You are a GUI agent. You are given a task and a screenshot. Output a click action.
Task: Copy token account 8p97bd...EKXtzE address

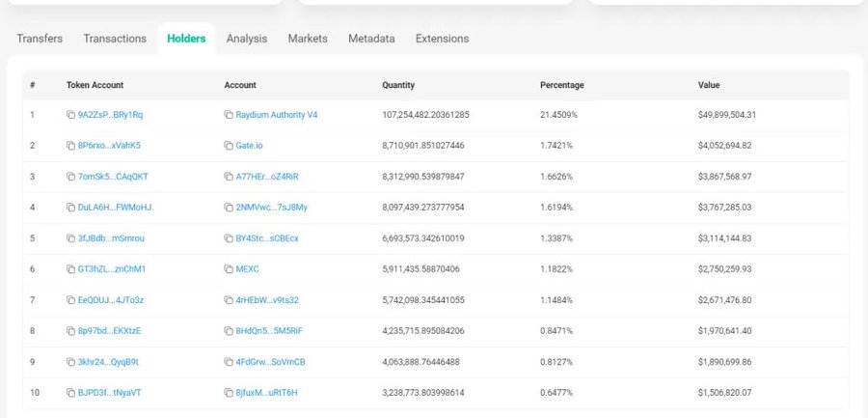coord(70,331)
